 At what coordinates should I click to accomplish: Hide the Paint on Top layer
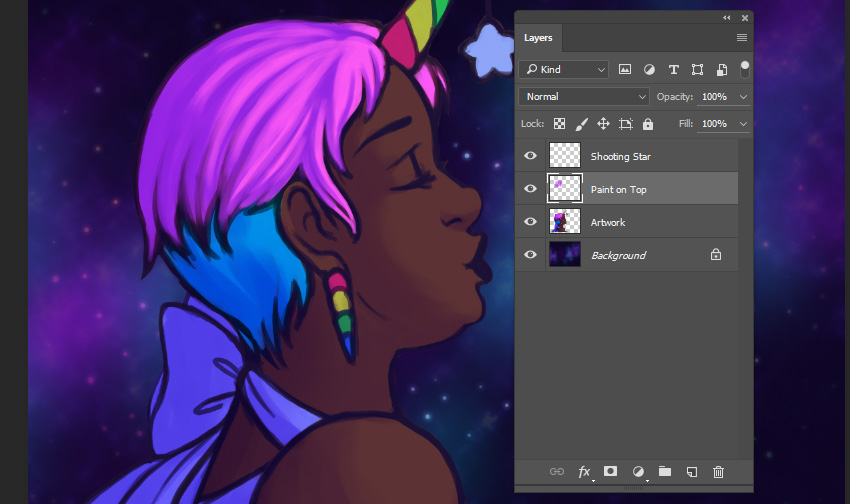click(x=530, y=189)
